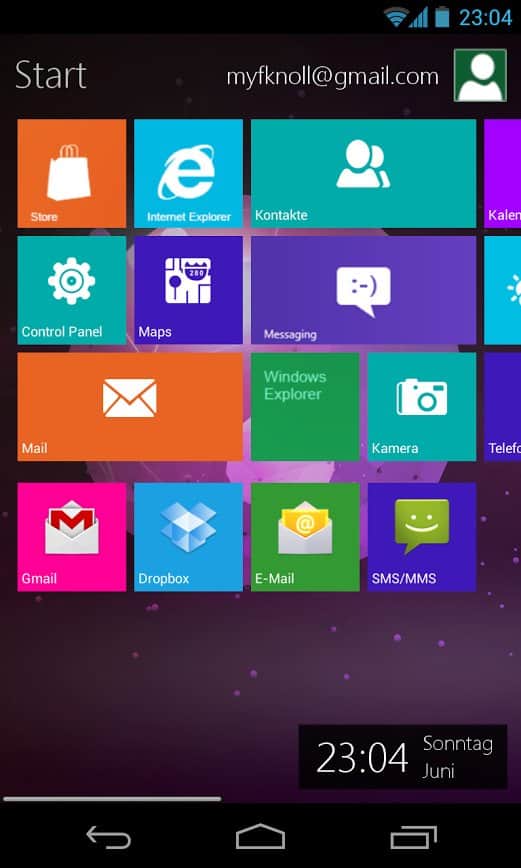Launch the Dropbox tile

(x=188, y=537)
